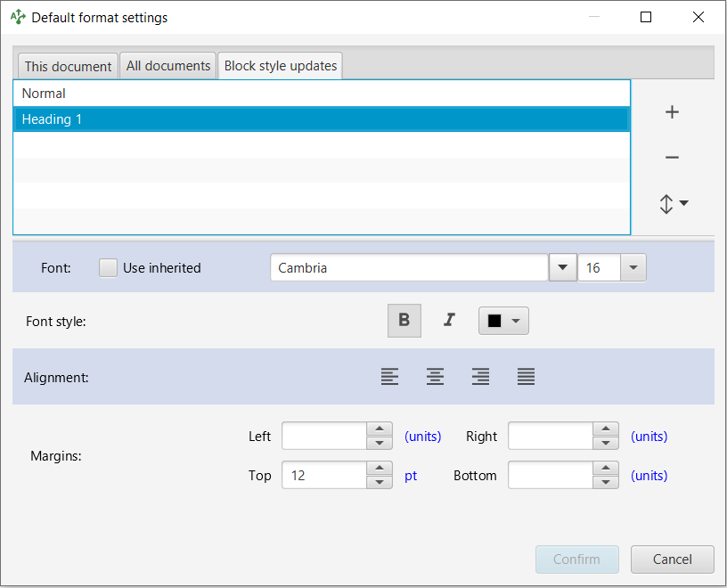This screenshot has height=588, width=727.
Task: Increase the Right margin with up arrow
Action: [606, 429]
